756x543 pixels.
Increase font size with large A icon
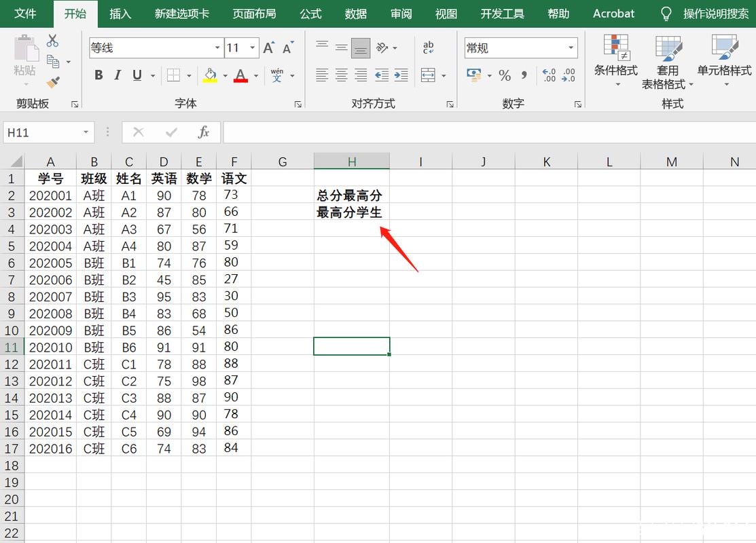pyautogui.click(x=268, y=48)
